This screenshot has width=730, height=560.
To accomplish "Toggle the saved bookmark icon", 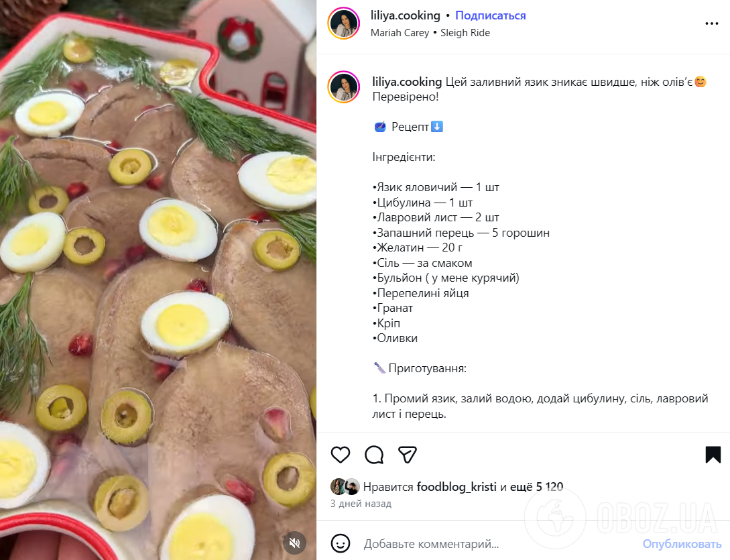I will click(x=713, y=455).
